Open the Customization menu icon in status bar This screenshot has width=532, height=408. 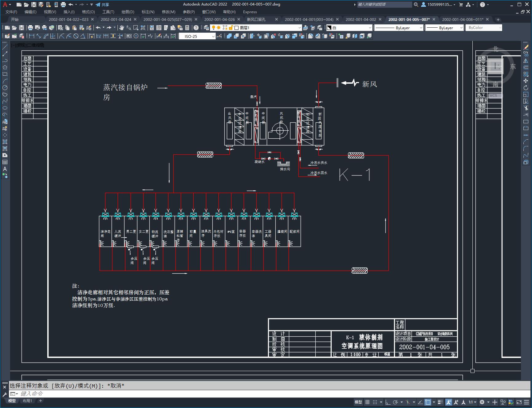click(527, 402)
